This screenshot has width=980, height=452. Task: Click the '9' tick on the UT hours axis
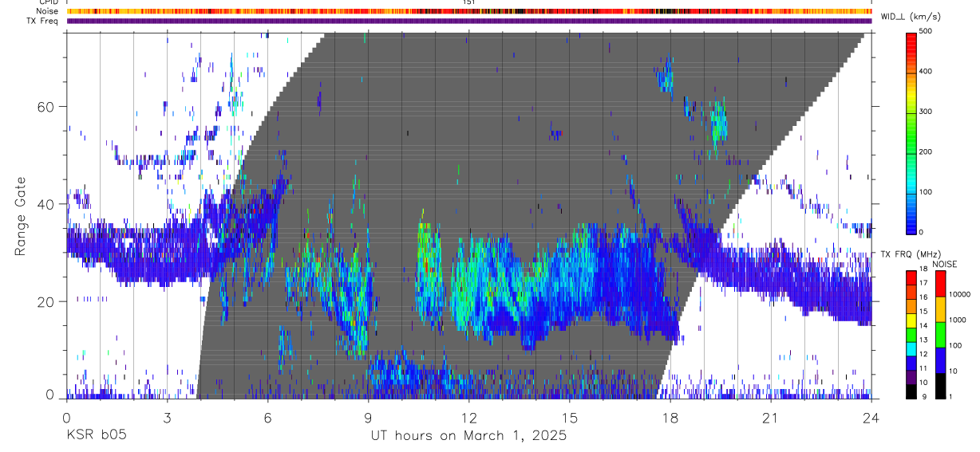pos(368,419)
